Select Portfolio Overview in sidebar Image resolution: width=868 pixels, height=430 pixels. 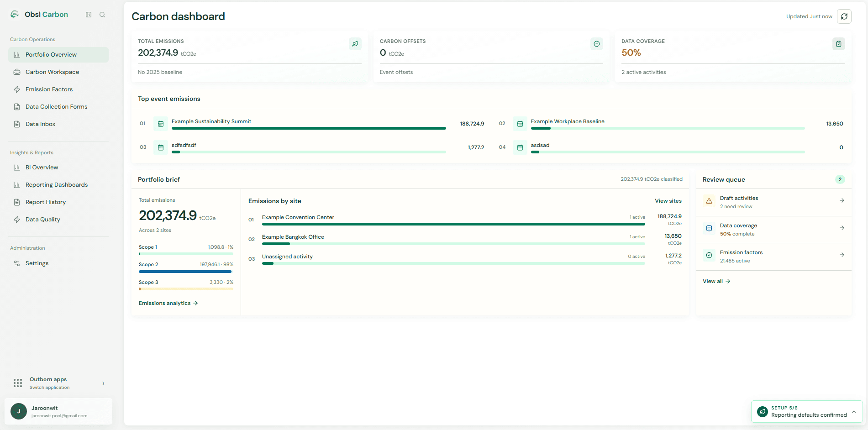tap(58, 55)
